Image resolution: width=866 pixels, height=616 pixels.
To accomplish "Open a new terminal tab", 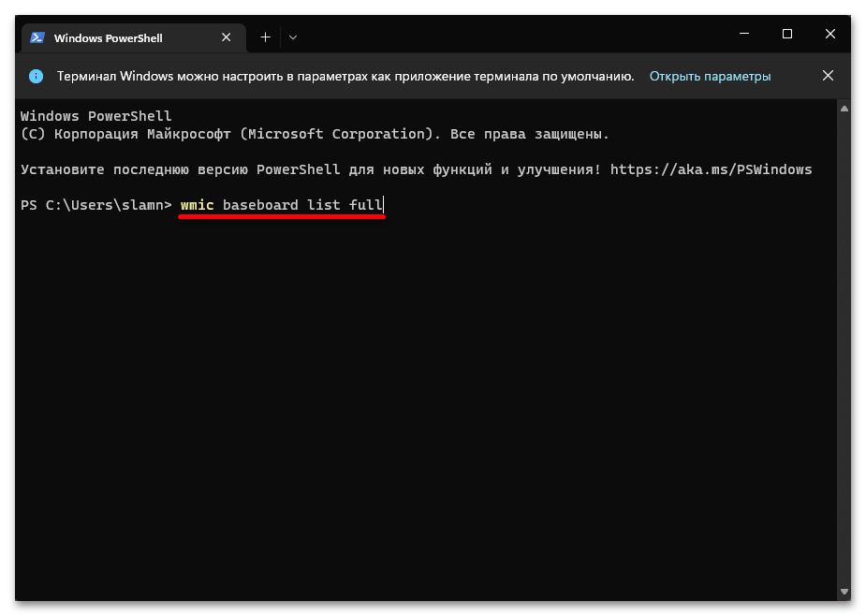I will pos(266,37).
